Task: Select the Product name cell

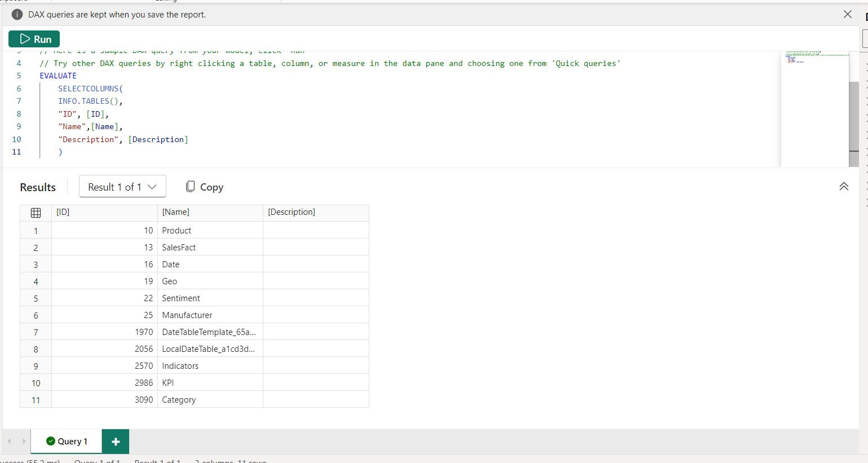Action: coord(210,230)
